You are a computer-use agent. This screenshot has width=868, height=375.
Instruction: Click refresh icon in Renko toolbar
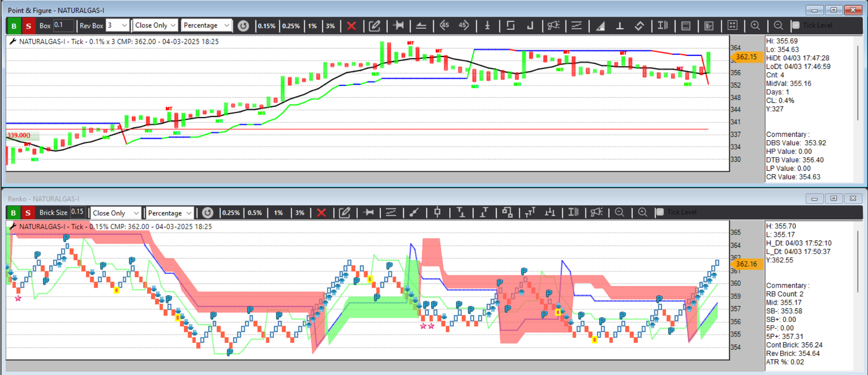click(x=207, y=212)
